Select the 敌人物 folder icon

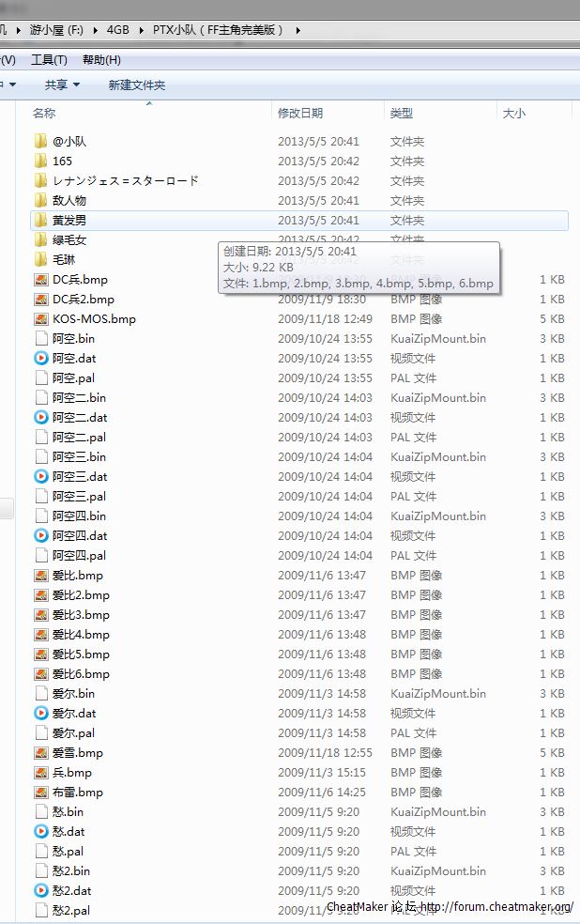click(40, 200)
